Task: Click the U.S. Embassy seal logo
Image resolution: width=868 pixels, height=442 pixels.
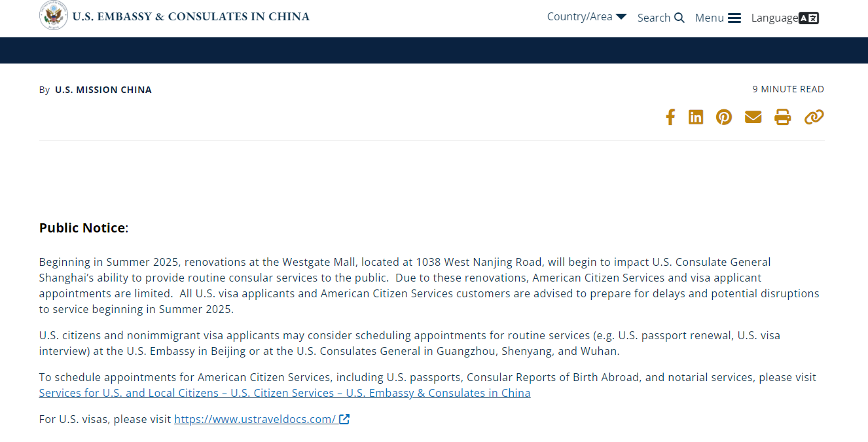Action: point(54,16)
